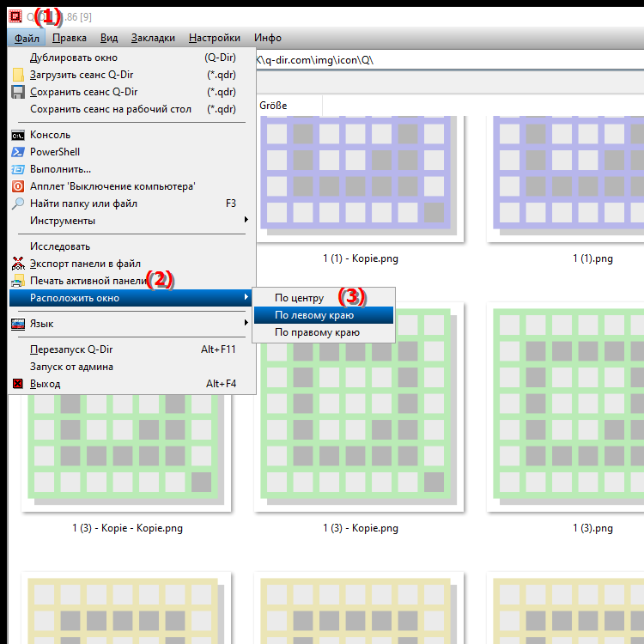This screenshot has width=644, height=644.
Task: Click the PowerShell icon in the menu
Action: (18, 152)
